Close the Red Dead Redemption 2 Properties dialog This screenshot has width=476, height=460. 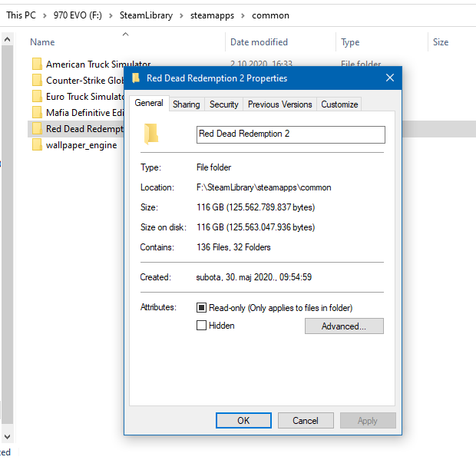pyautogui.click(x=390, y=78)
